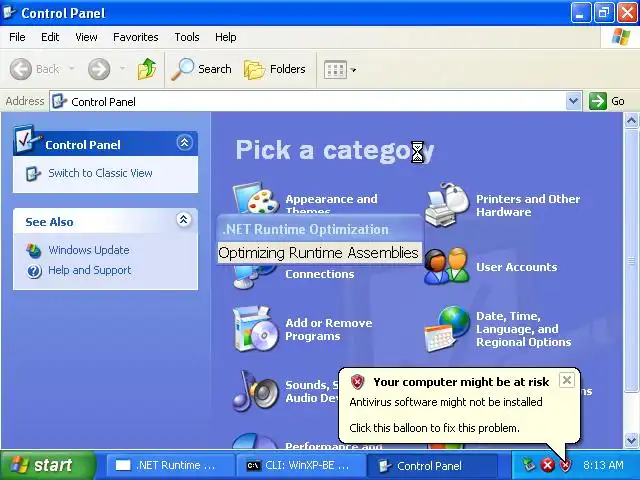
Task: Click the Forward navigation arrow icon
Action: pos(99,69)
